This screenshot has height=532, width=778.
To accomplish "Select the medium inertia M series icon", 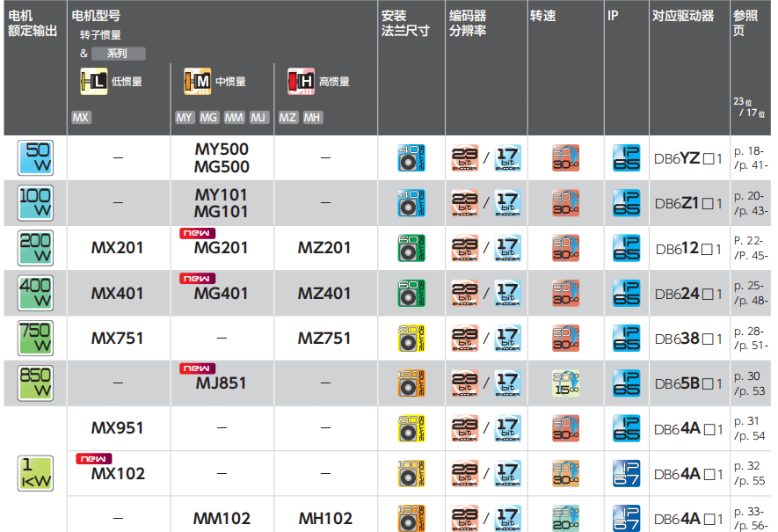I will click(x=196, y=81).
